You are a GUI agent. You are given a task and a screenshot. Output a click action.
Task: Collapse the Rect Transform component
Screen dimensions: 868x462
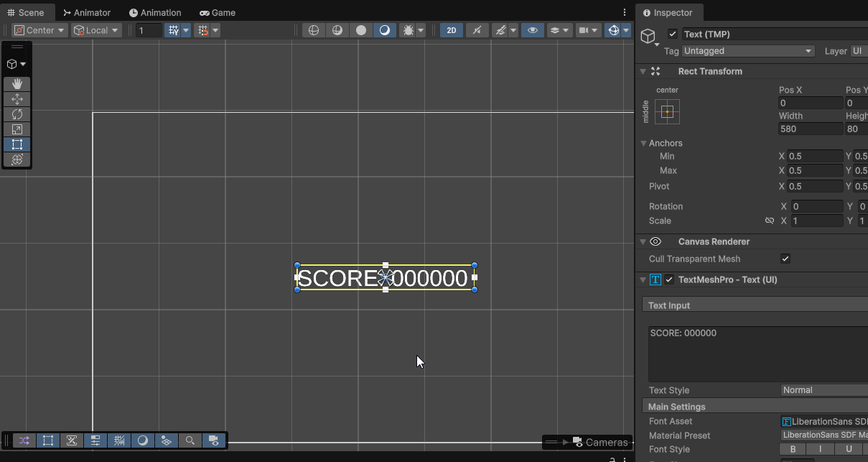point(643,71)
